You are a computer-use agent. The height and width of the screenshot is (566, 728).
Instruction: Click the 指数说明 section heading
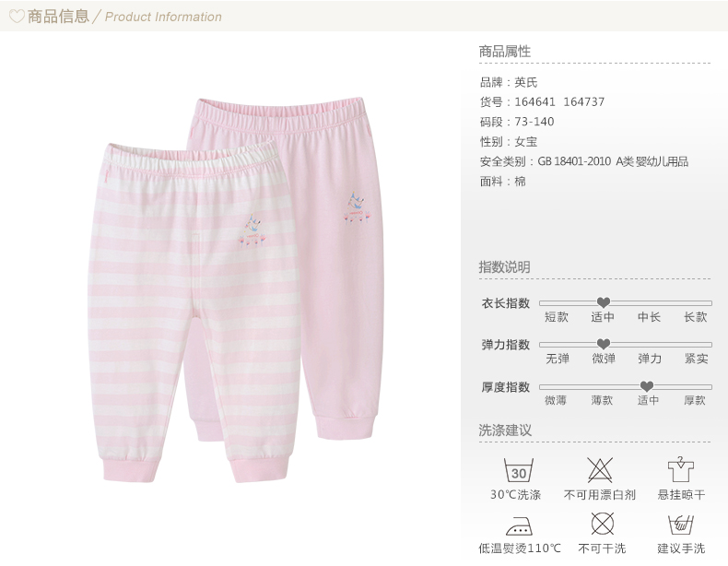[x=505, y=267]
